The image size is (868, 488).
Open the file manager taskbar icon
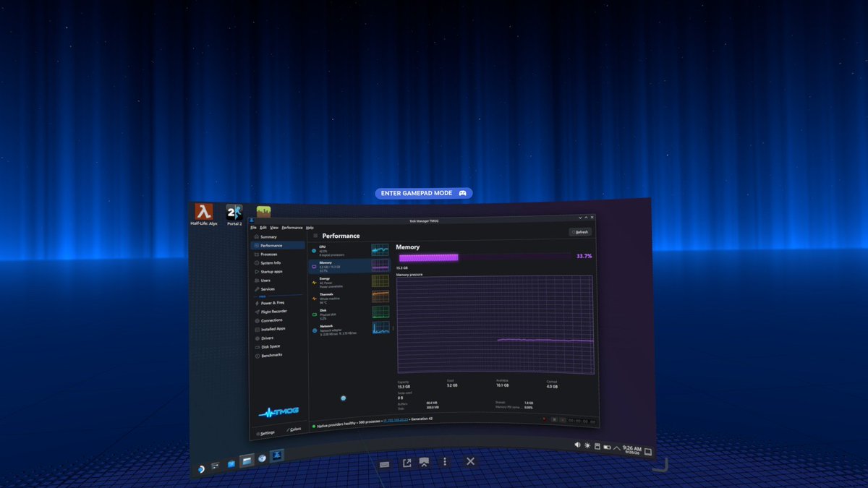[x=247, y=460]
